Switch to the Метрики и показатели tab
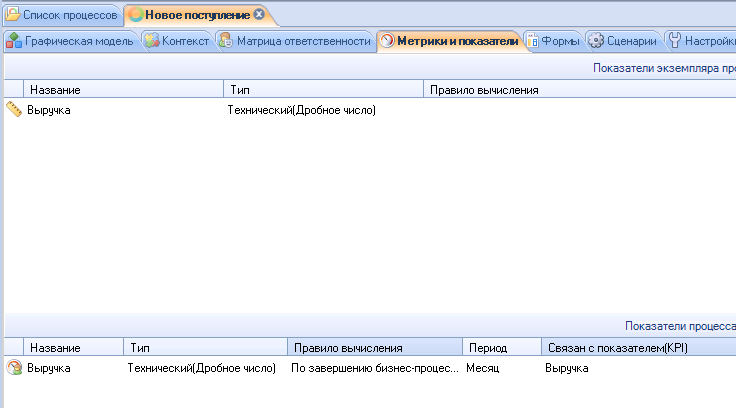Image resolution: width=736 pixels, height=408 pixels. tap(457, 41)
